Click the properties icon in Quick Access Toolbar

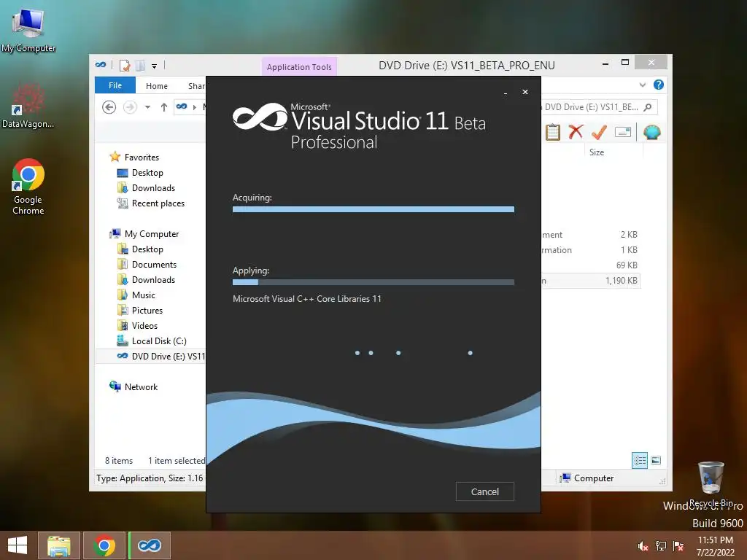coord(124,65)
